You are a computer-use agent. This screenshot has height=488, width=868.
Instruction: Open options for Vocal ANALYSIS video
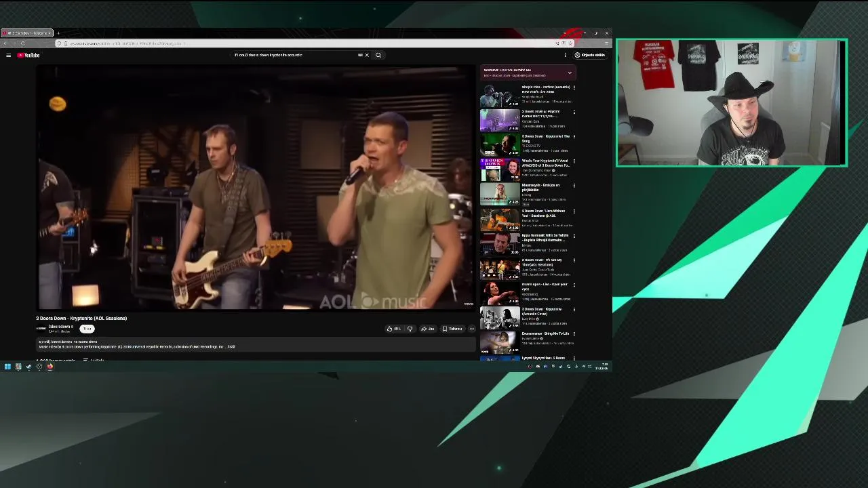coord(574,161)
